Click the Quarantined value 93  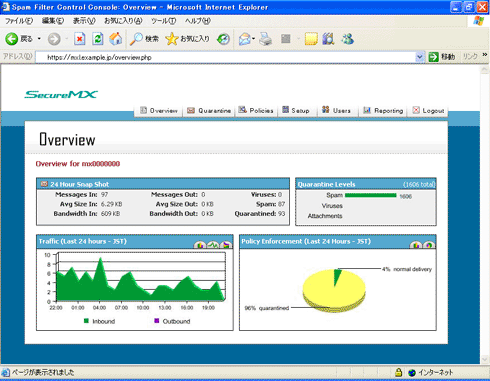pyautogui.click(x=282, y=214)
